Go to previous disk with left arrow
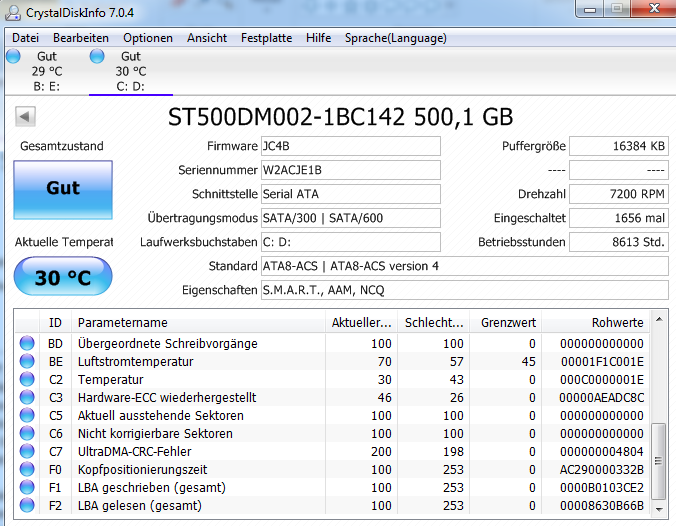Viewport: 676px width, 526px height. click(x=25, y=116)
